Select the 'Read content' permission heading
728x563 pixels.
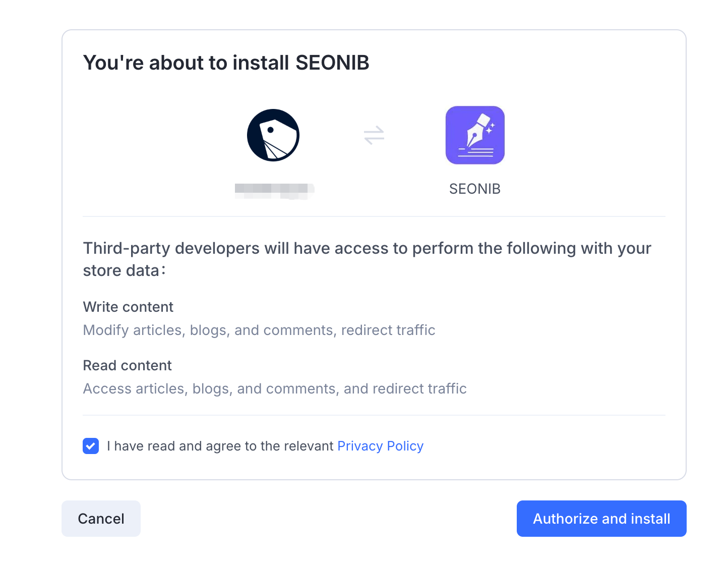(127, 365)
